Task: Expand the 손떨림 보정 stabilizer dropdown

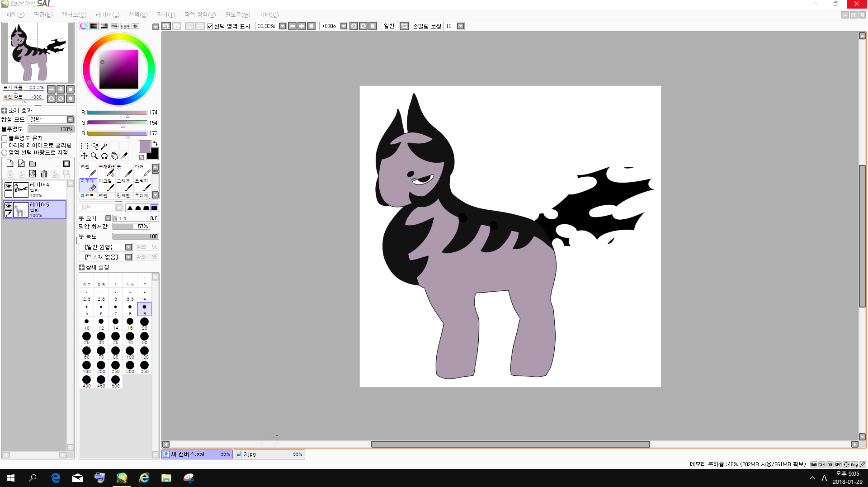Action: click(460, 26)
